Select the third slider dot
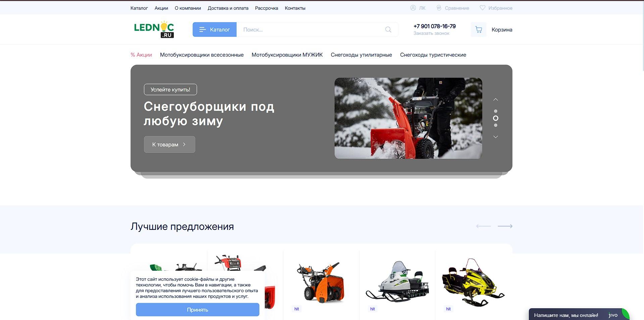 (496, 125)
